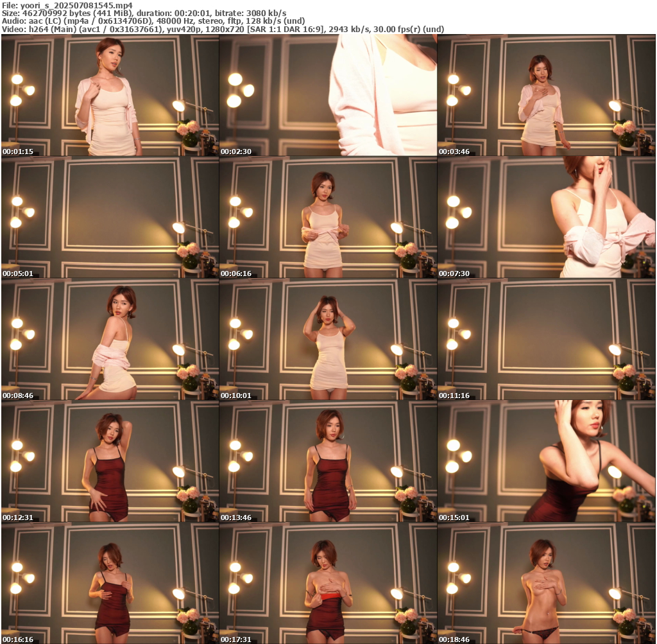Select the frame marked 00:03:46

pos(546,96)
